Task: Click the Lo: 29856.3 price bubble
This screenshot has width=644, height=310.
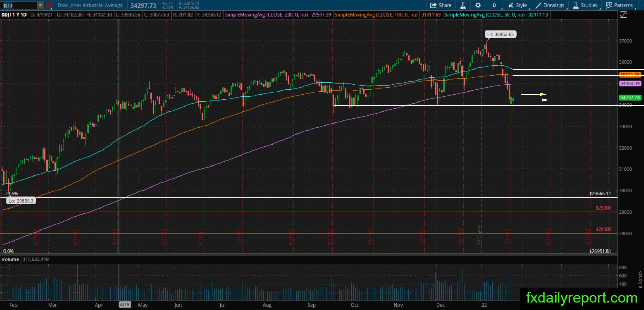Action: click(21, 201)
